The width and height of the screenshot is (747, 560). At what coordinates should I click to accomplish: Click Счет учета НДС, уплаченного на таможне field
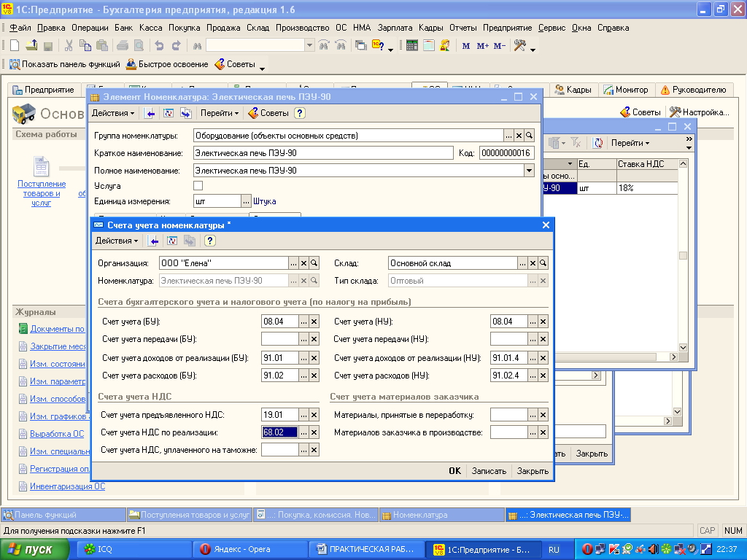[279, 450]
